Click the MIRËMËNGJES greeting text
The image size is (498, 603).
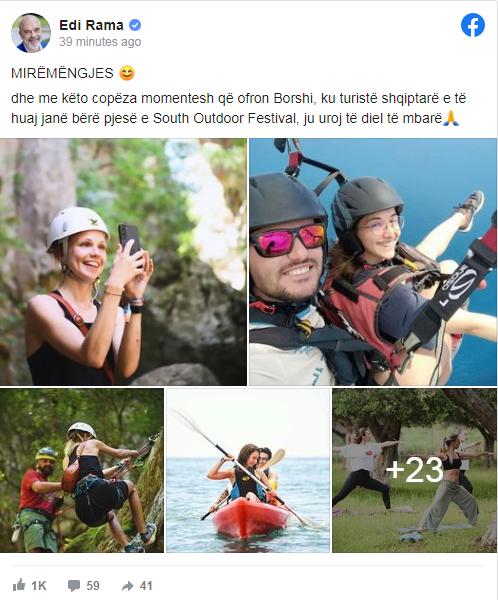click(x=62, y=73)
